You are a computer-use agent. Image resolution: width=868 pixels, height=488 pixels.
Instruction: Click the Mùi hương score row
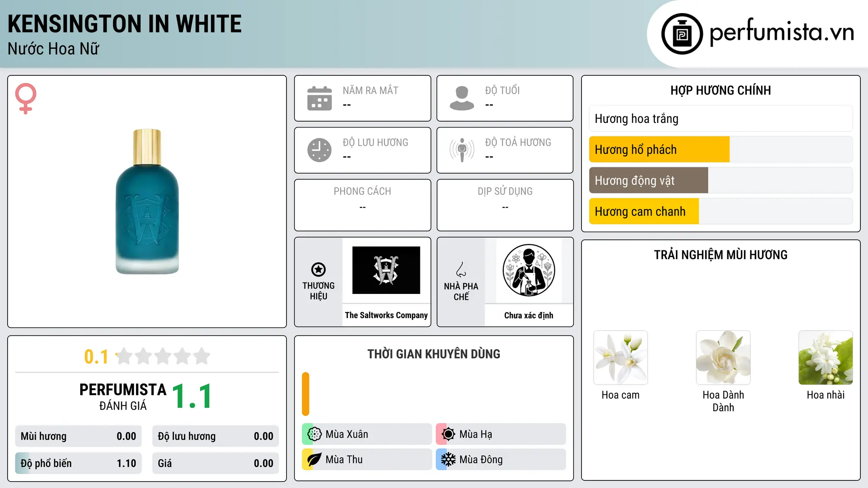[78, 436]
